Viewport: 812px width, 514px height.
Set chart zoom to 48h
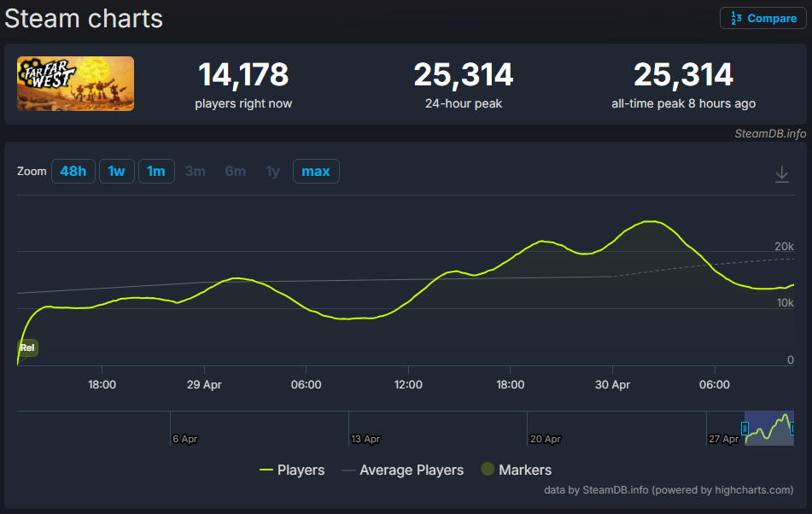point(73,172)
